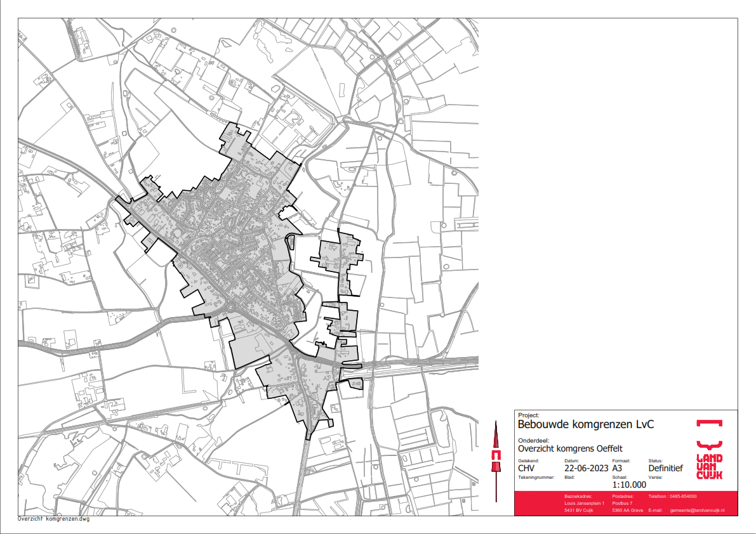Click the 5431 BV Cuijk postcode line
Screen dimensions: 756x534
578,511
